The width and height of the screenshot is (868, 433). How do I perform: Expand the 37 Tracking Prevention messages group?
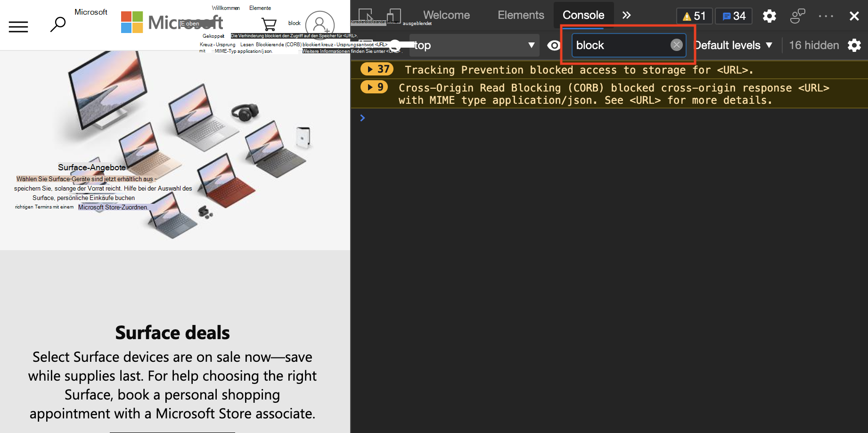click(377, 69)
